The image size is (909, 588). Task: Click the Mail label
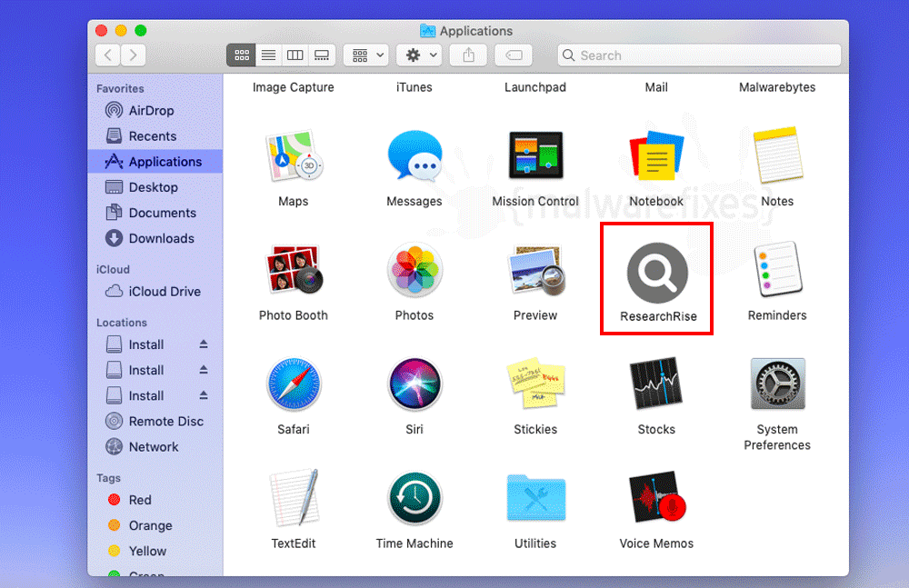[x=656, y=87]
